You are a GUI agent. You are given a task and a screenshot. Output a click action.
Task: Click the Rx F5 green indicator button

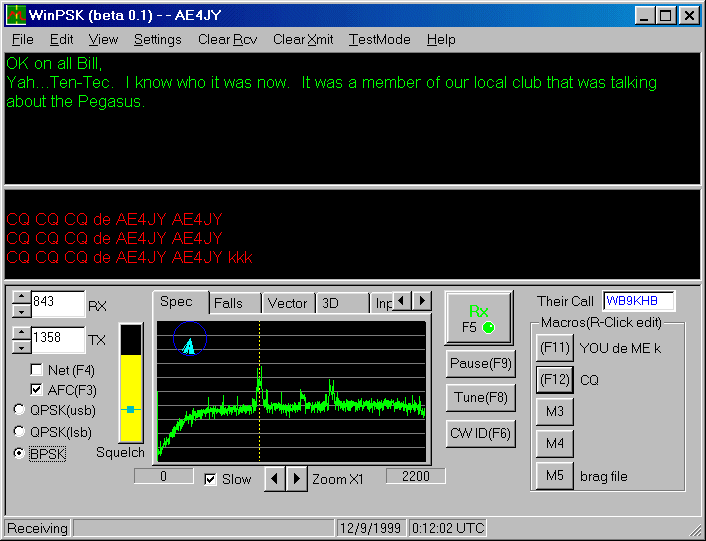tap(479, 318)
